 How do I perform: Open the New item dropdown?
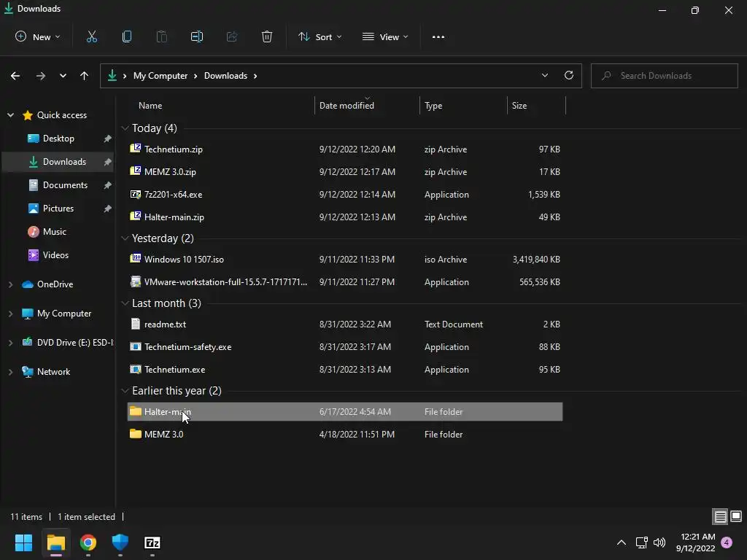(38, 36)
